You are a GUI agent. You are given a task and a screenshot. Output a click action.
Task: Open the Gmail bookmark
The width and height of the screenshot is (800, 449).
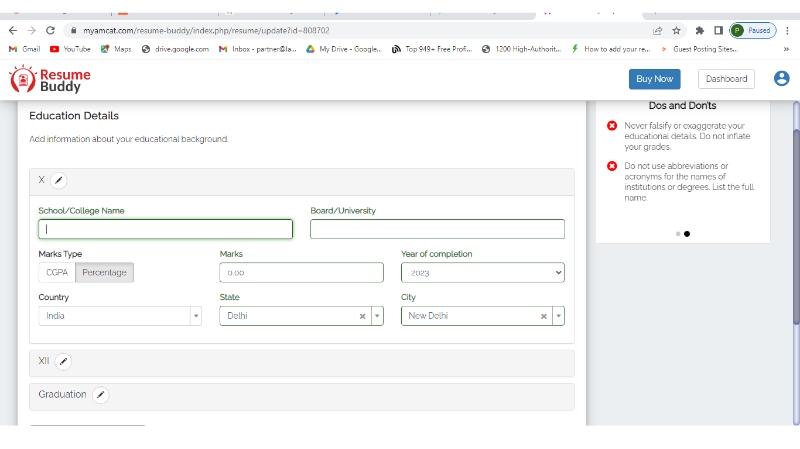[x=25, y=48]
